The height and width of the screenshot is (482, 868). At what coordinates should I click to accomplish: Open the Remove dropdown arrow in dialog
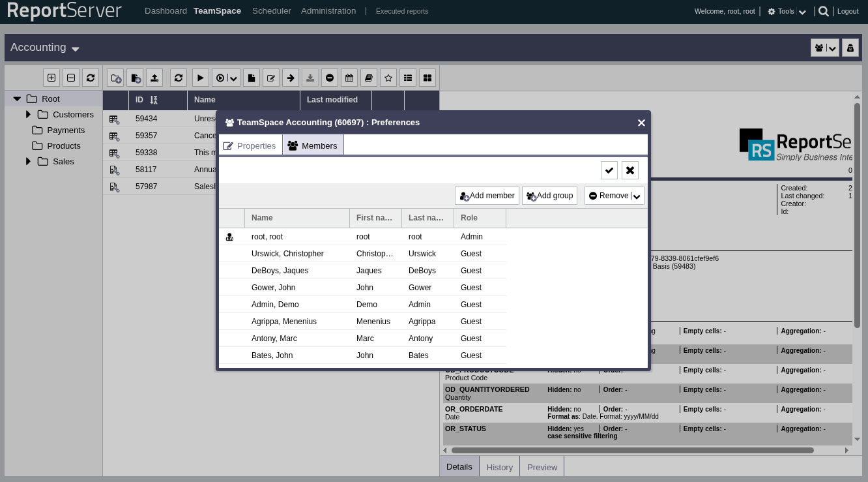pos(637,196)
